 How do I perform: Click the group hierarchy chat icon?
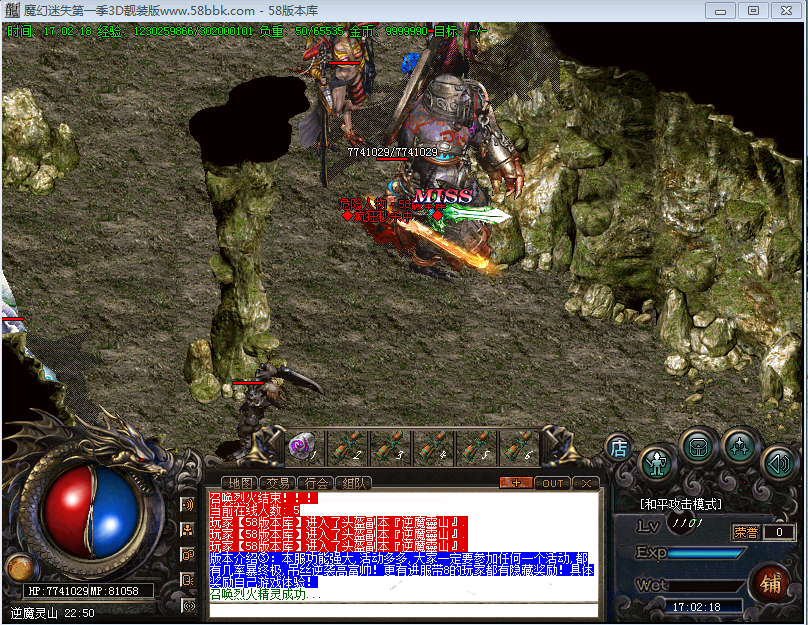[188, 530]
